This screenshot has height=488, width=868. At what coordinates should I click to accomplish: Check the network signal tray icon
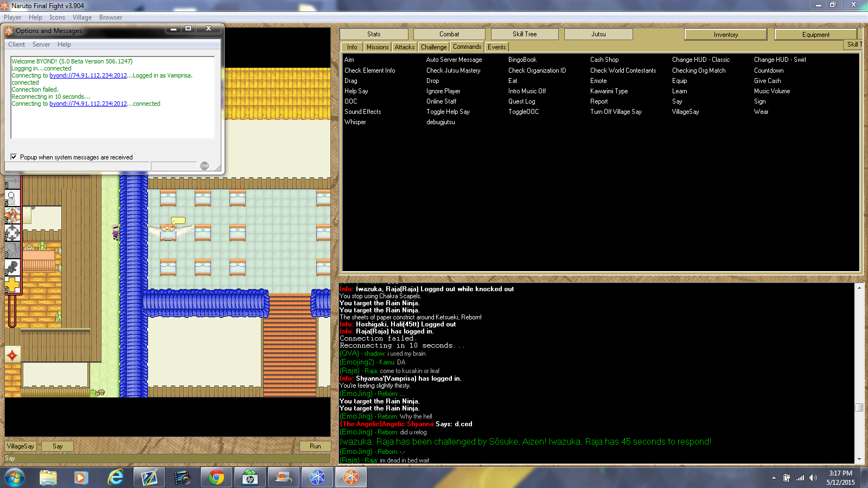tap(800, 478)
